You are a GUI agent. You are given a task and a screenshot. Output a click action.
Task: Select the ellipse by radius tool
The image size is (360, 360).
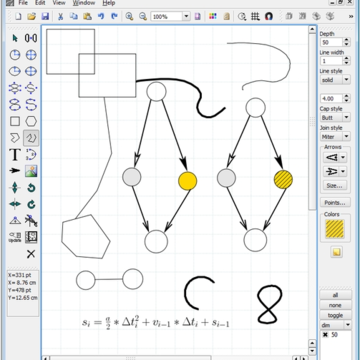[x=15, y=71]
